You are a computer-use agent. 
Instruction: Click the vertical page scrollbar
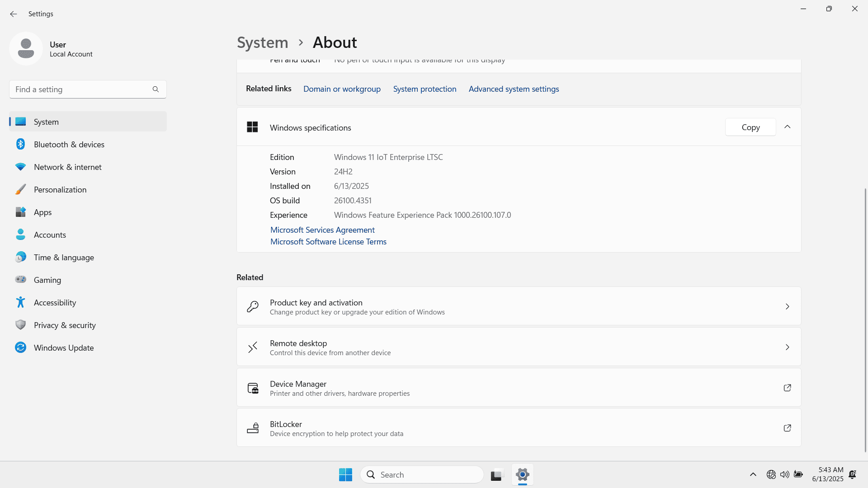[865, 320]
